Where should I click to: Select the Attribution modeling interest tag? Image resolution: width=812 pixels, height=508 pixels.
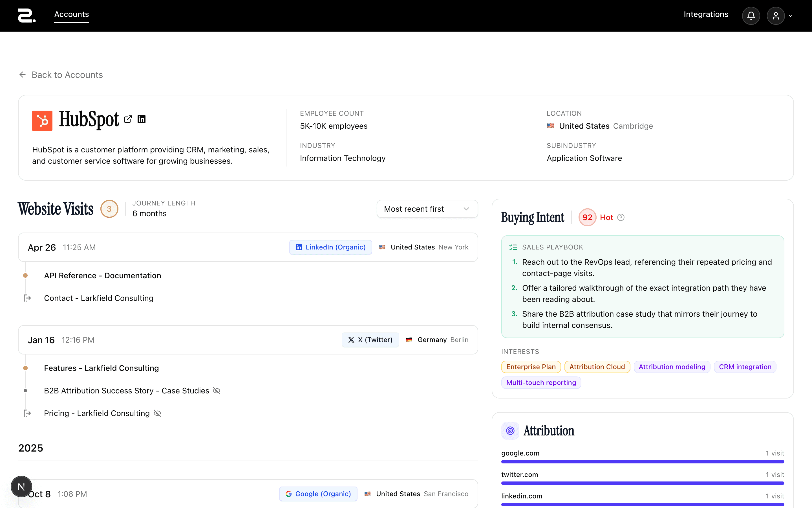click(x=672, y=367)
